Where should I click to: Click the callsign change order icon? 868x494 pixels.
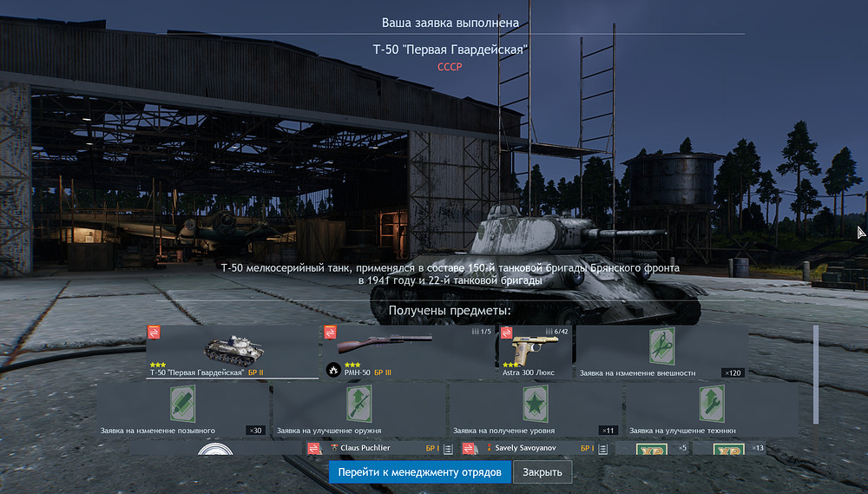183,404
